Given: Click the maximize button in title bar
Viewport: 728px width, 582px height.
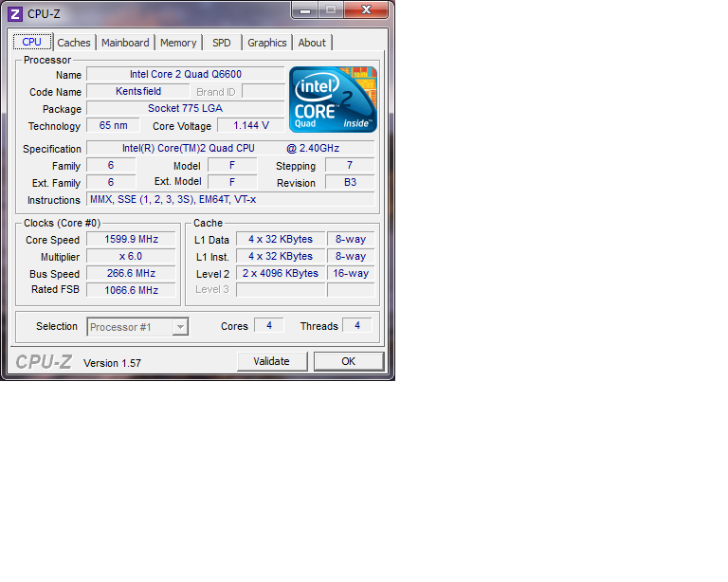Looking at the screenshot, I should point(331,9).
